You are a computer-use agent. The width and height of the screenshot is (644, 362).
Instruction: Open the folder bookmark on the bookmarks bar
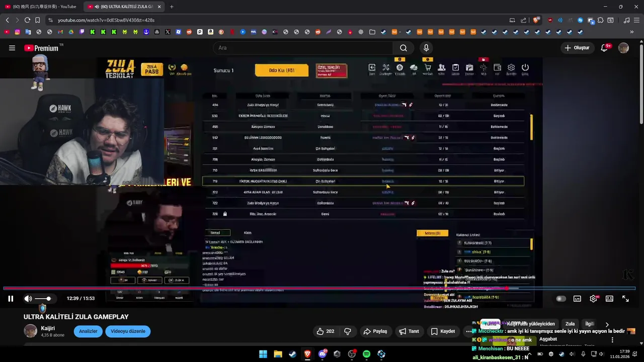point(372,32)
